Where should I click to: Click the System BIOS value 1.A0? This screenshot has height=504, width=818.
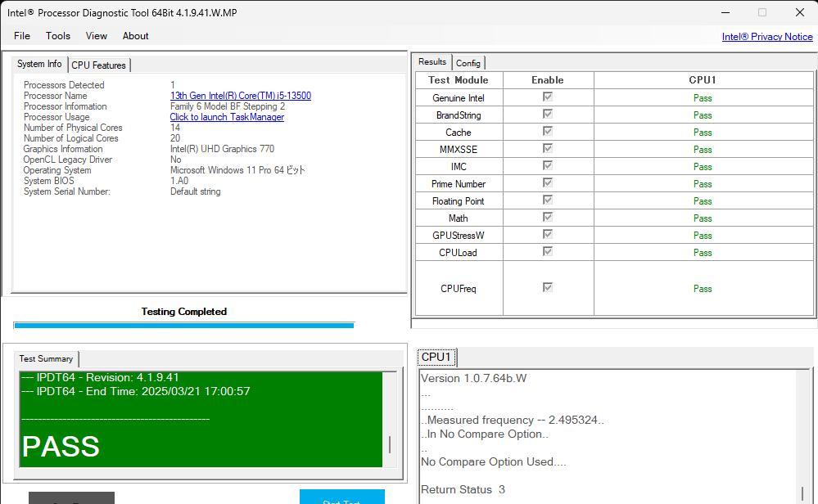coord(179,181)
